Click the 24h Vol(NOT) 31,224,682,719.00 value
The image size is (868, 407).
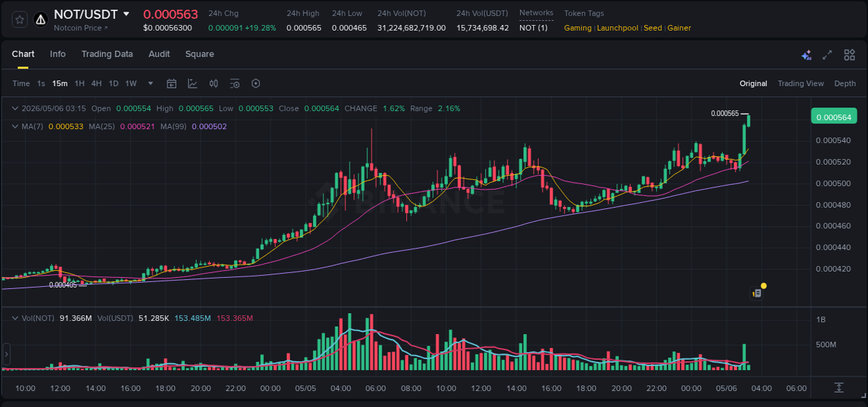click(412, 28)
